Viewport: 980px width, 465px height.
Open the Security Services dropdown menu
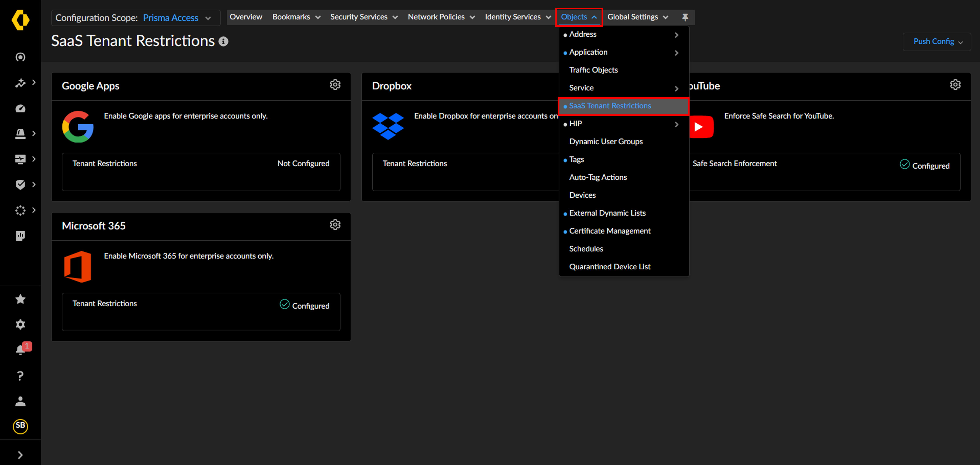click(x=364, y=17)
